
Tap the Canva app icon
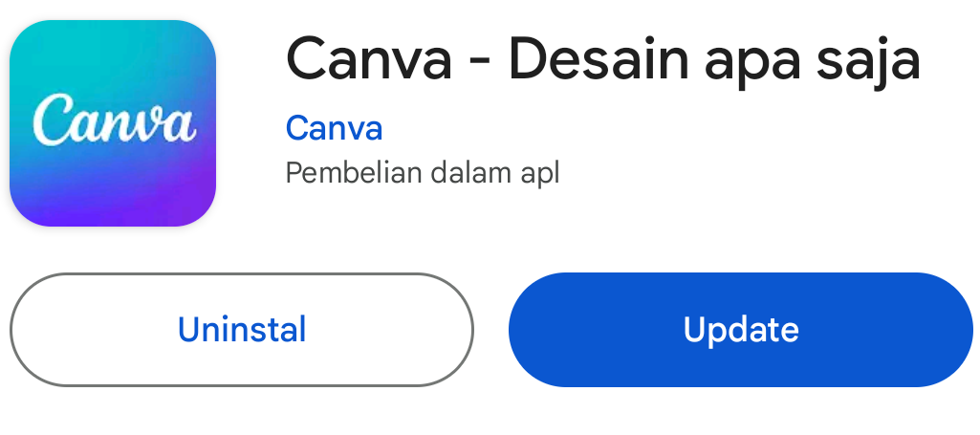[x=113, y=123]
